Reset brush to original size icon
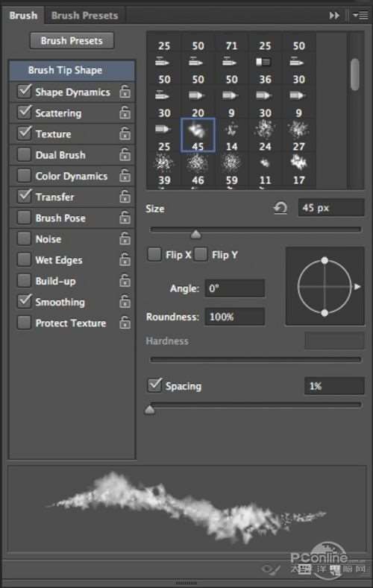Viewport: 373px width, 588px height. [280, 208]
